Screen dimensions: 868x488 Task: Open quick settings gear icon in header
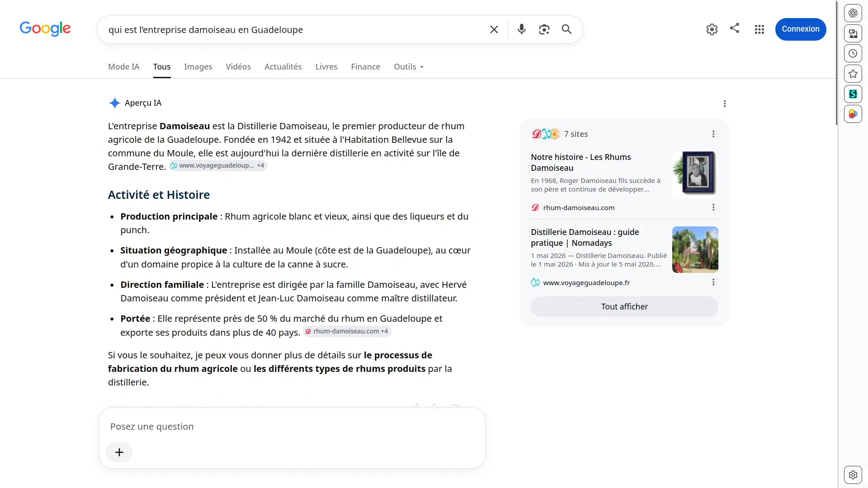[712, 29]
